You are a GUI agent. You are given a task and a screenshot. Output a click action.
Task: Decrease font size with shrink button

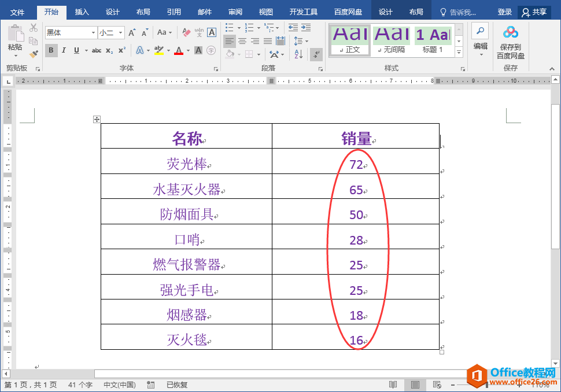145,32
